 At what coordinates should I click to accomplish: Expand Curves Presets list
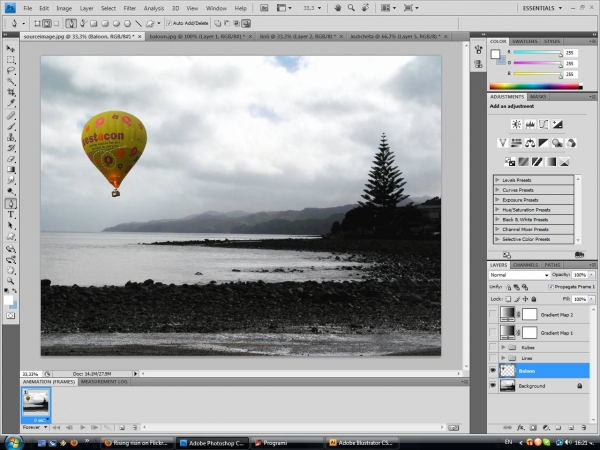tap(497, 190)
